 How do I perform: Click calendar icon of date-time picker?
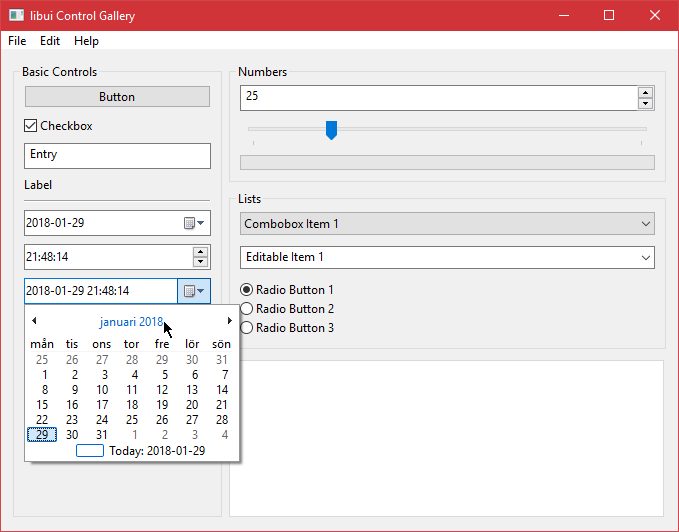194,291
